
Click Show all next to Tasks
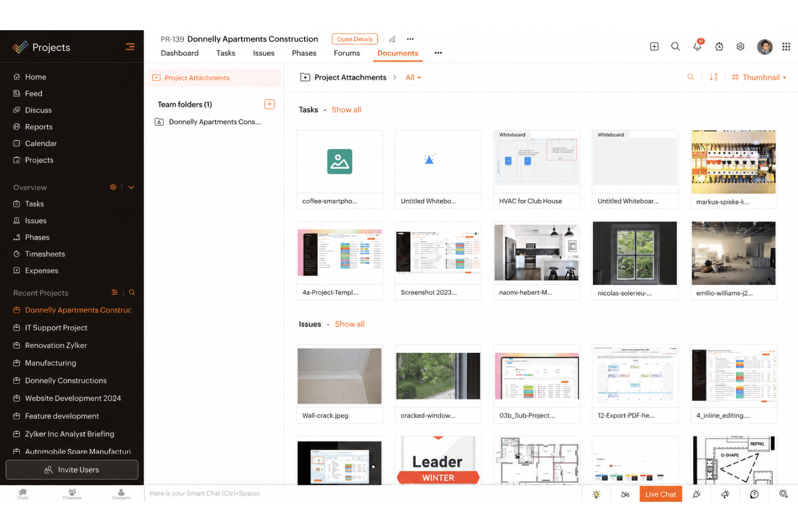[346, 109]
